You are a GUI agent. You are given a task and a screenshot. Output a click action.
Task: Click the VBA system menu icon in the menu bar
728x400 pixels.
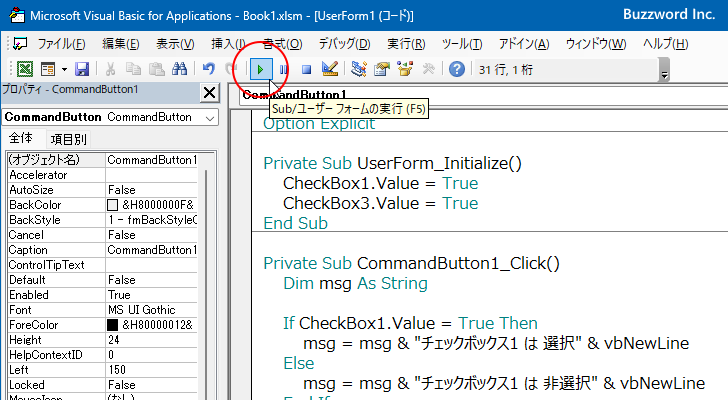pyautogui.click(x=20, y=44)
